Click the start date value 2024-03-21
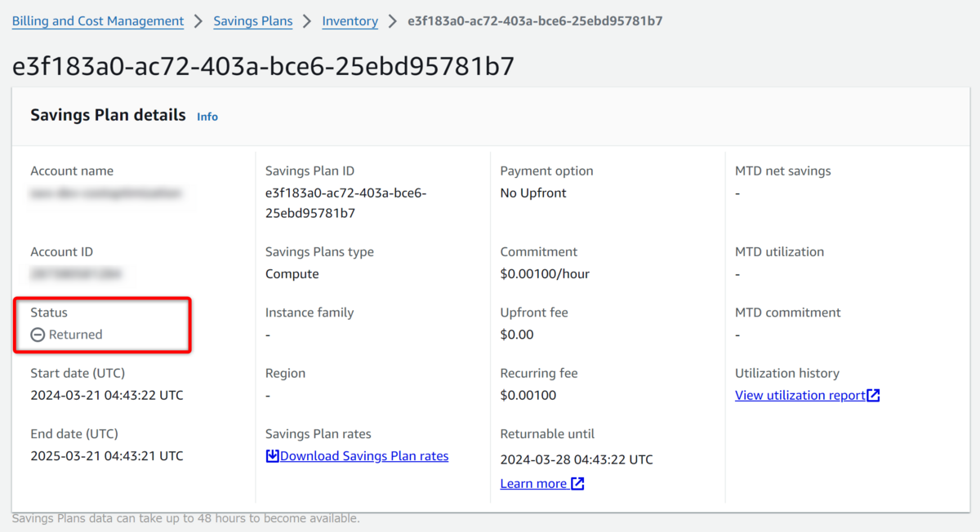This screenshot has height=532, width=980. coord(107,396)
